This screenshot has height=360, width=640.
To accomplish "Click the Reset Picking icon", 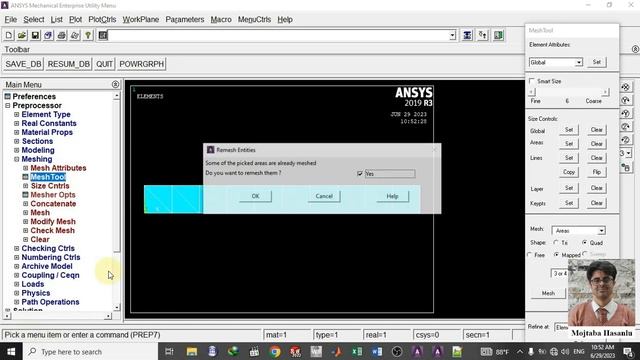I will click(x=483, y=36).
